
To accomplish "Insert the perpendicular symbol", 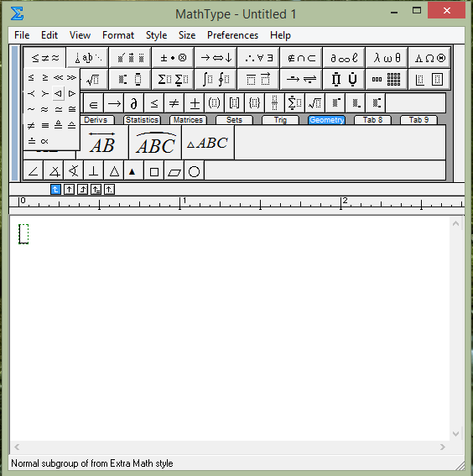I will tap(93, 171).
